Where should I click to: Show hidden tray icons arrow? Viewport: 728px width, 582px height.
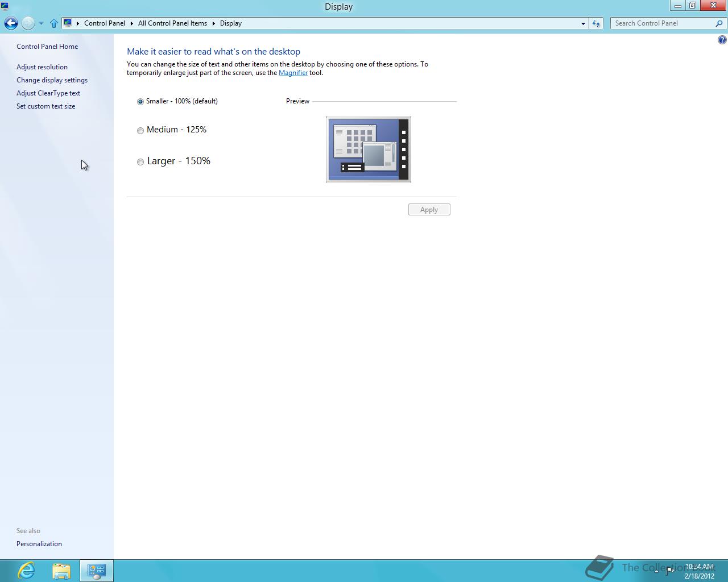[656, 572]
